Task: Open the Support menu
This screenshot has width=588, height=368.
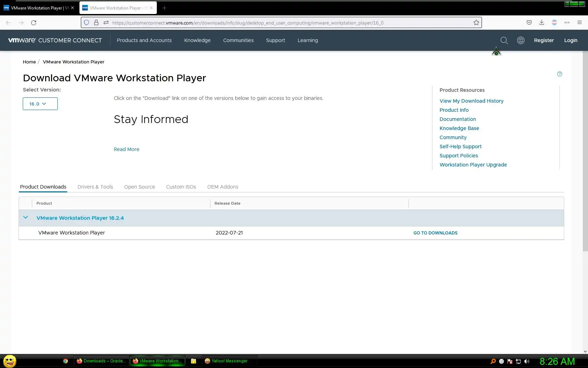Action: click(275, 40)
